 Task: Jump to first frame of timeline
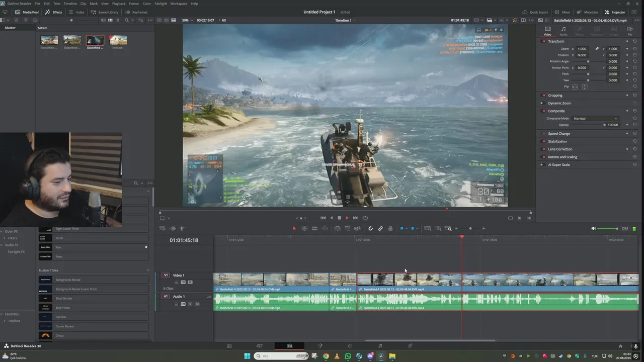point(323,218)
